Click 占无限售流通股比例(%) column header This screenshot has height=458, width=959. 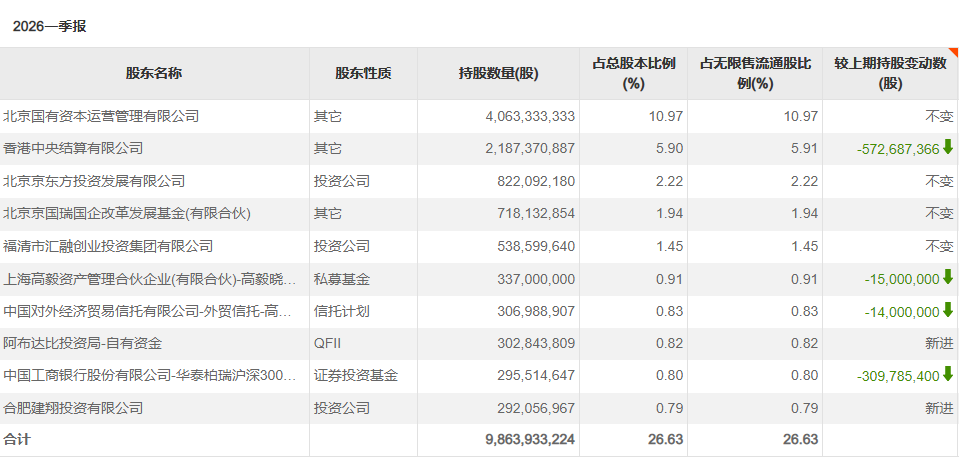tap(755, 74)
